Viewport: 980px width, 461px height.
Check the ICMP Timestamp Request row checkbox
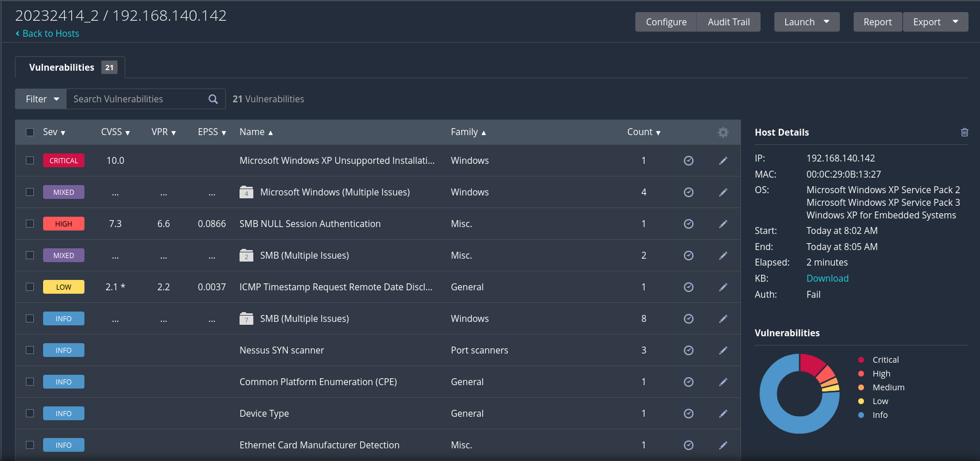point(30,287)
